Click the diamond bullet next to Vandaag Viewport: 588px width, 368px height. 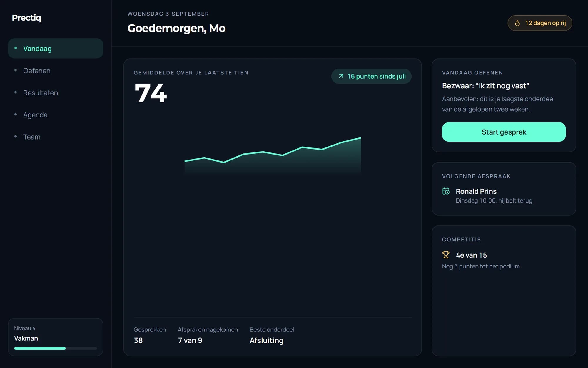pos(16,48)
